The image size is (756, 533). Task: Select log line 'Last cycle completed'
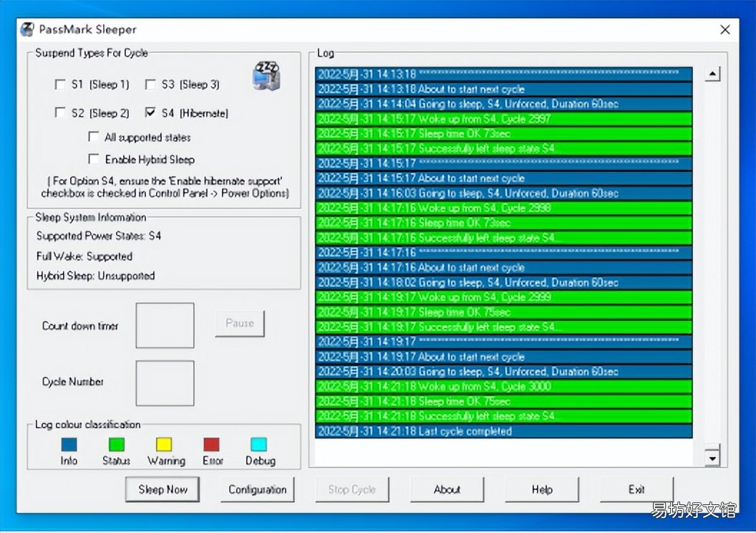click(x=504, y=431)
